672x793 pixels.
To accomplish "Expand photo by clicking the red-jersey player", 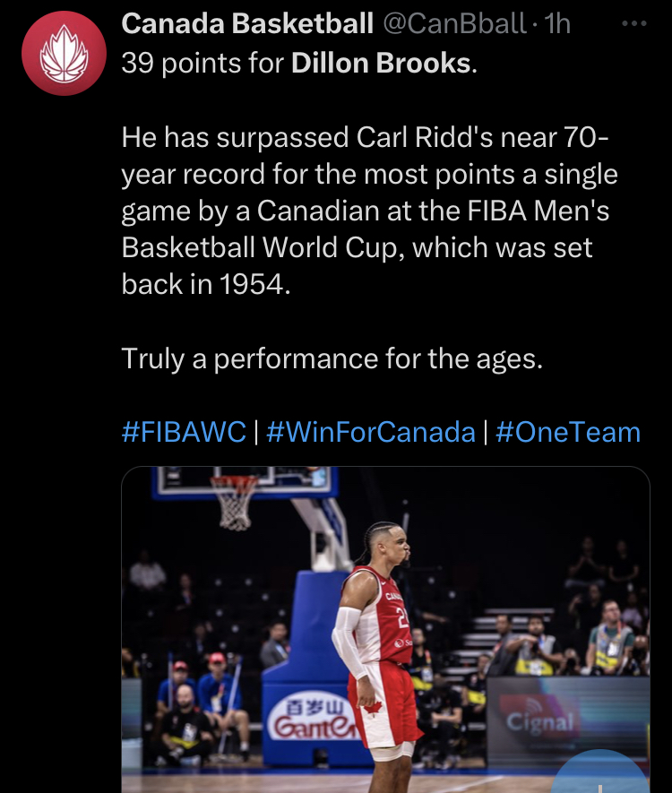I will (379, 658).
